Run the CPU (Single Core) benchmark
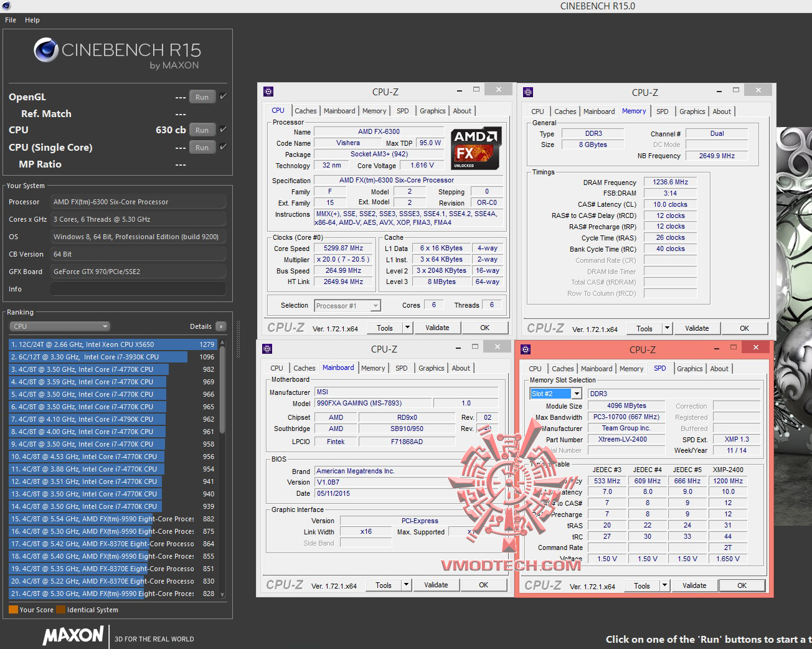Image resolution: width=812 pixels, height=649 pixels. click(202, 147)
